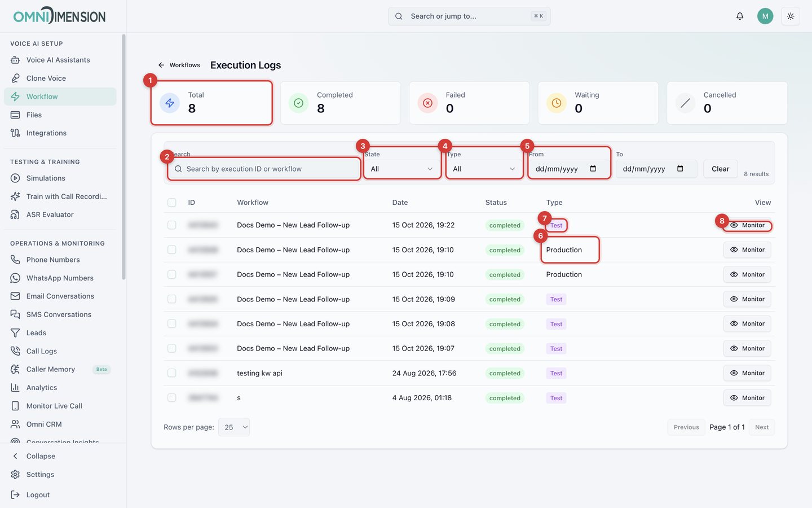Open Files in the sidebar
Screen dimensions: 812x508
tap(60, 115)
